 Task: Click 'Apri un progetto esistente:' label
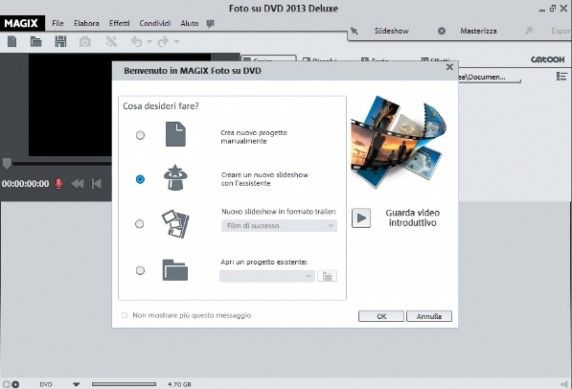(x=264, y=262)
